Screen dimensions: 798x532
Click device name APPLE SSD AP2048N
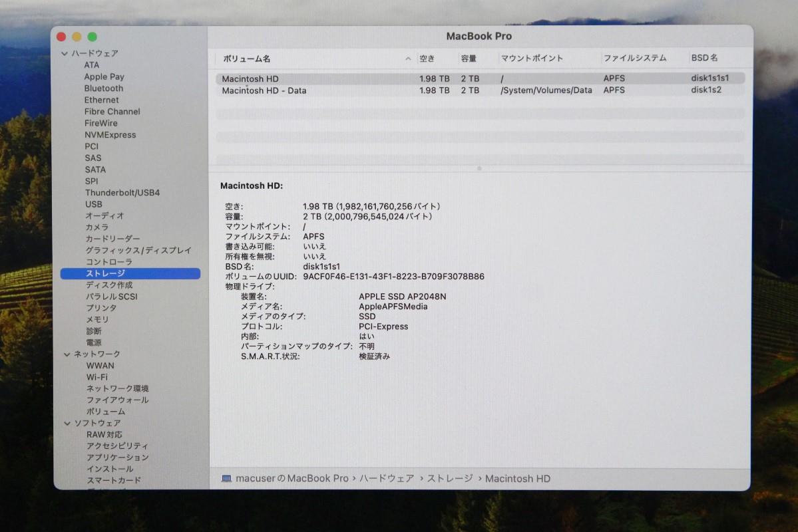pyautogui.click(x=402, y=297)
